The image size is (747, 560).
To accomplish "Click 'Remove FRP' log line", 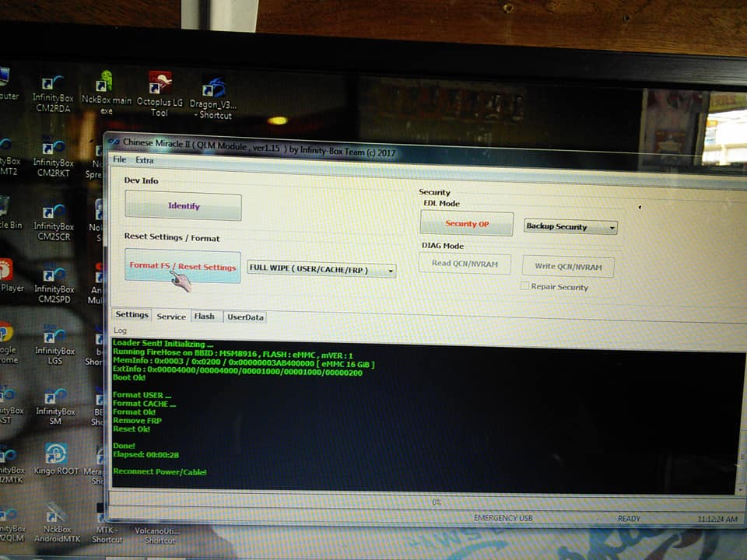I will [x=137, y=421].
